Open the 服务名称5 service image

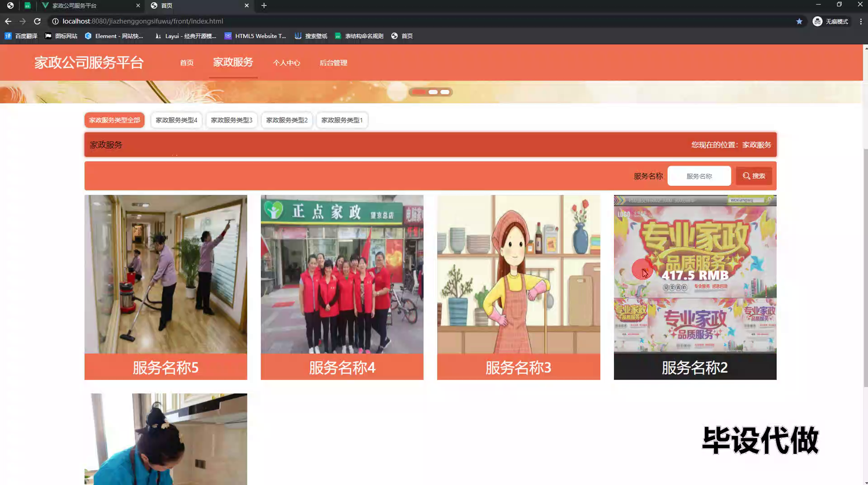click(x=166, y=274)
